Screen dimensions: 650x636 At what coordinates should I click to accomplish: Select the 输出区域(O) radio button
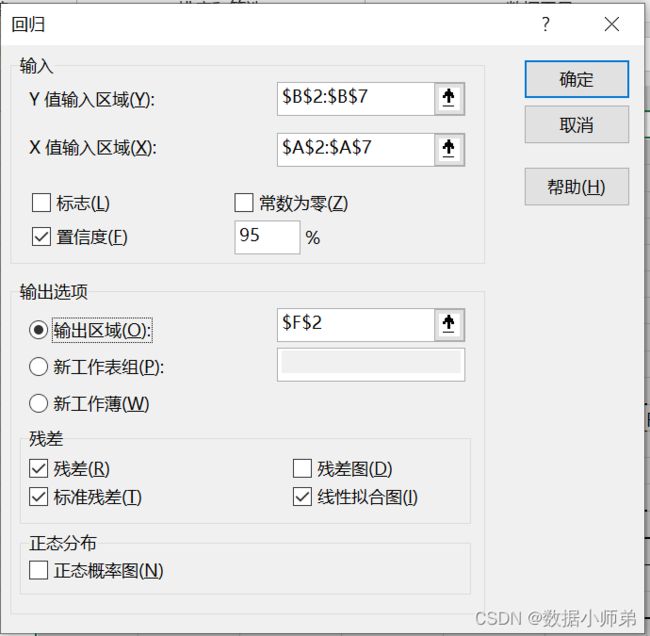(39, 330)
